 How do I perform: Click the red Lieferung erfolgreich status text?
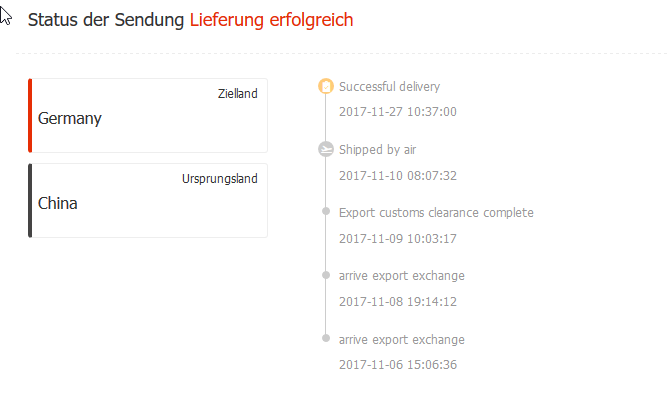(271, 20)
